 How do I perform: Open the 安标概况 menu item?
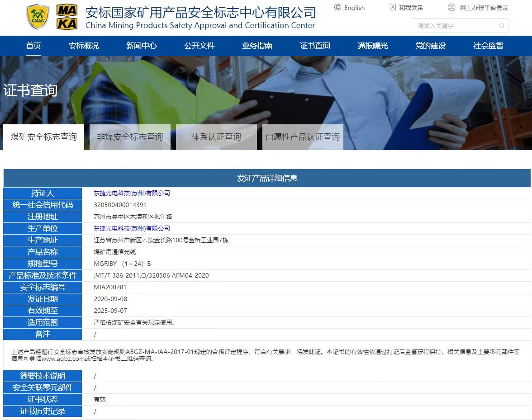click(84, 46)
